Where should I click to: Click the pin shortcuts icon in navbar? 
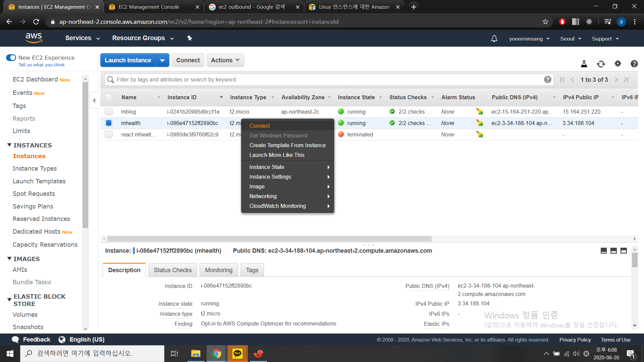click(x=190, y=38)
